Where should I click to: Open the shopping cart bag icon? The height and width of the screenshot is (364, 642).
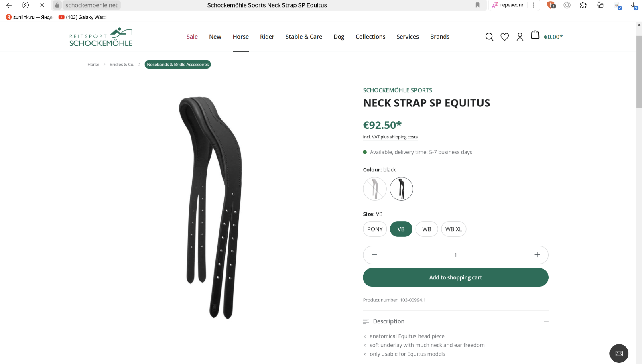click(x=535, y=35)
